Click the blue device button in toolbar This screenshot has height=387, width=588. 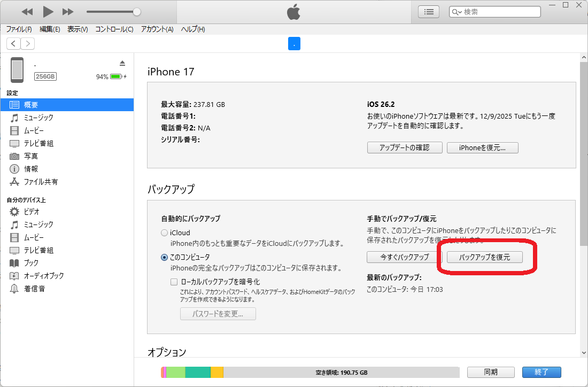[x=294, y=44]
